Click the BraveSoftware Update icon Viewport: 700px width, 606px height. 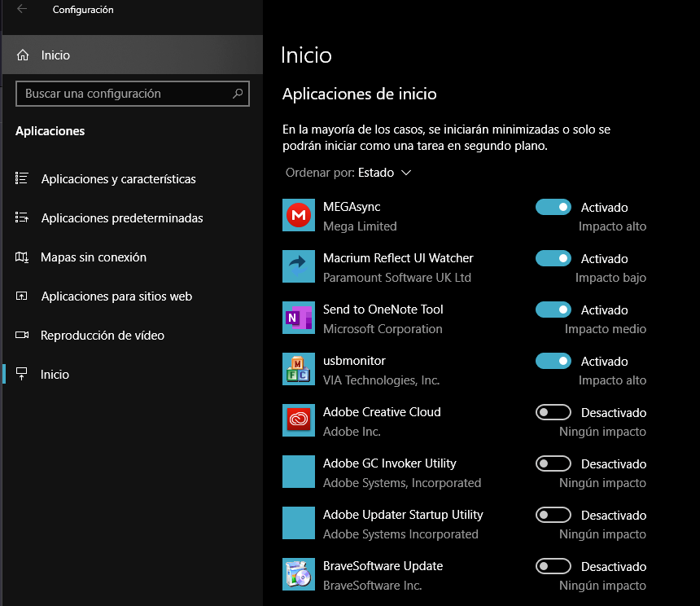[x=299, y=575]
